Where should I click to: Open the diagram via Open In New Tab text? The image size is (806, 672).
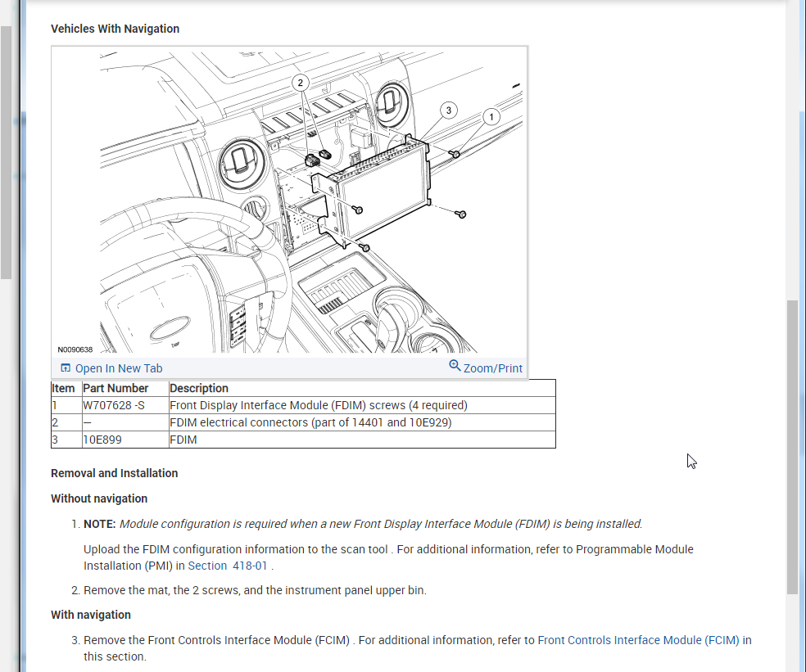118,368
